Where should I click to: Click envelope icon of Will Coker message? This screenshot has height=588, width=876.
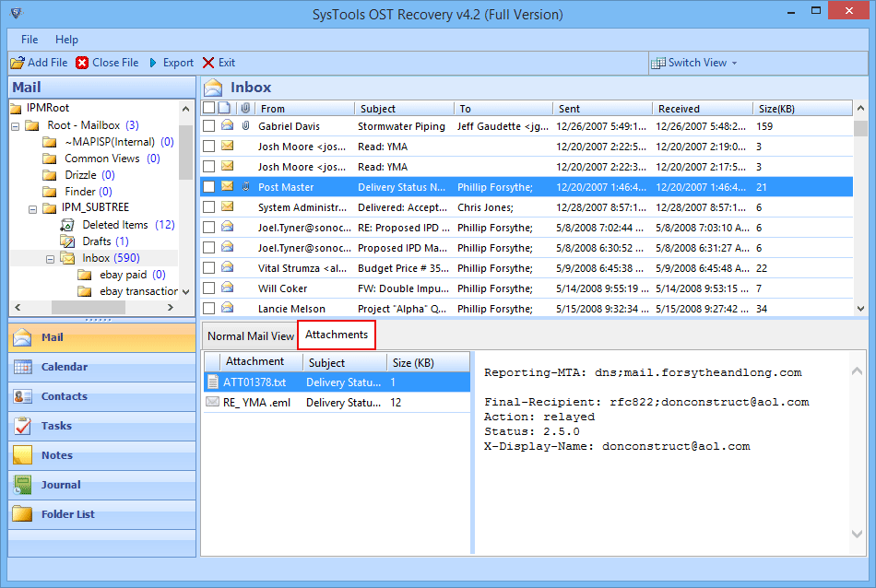tap(228, 288)
